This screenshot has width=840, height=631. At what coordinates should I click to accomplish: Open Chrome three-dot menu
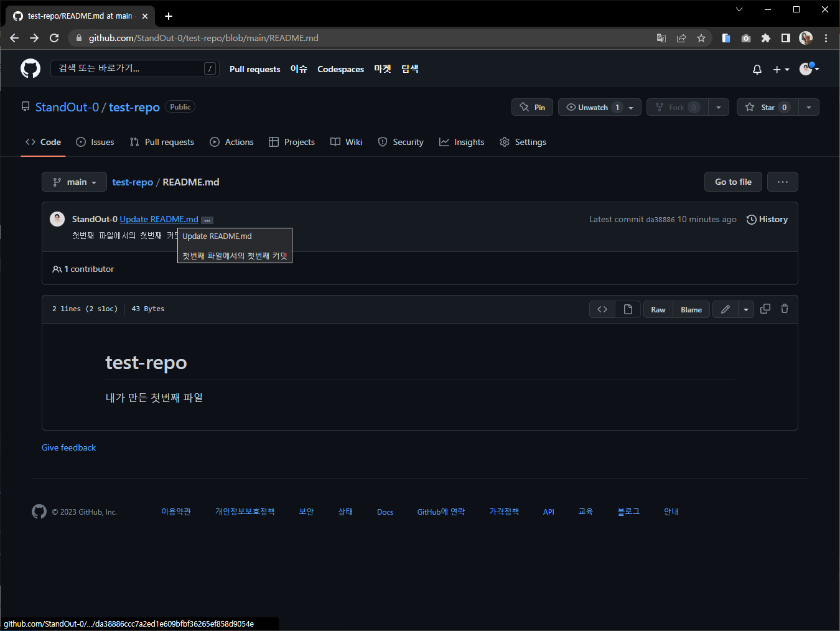click(826, 38)
